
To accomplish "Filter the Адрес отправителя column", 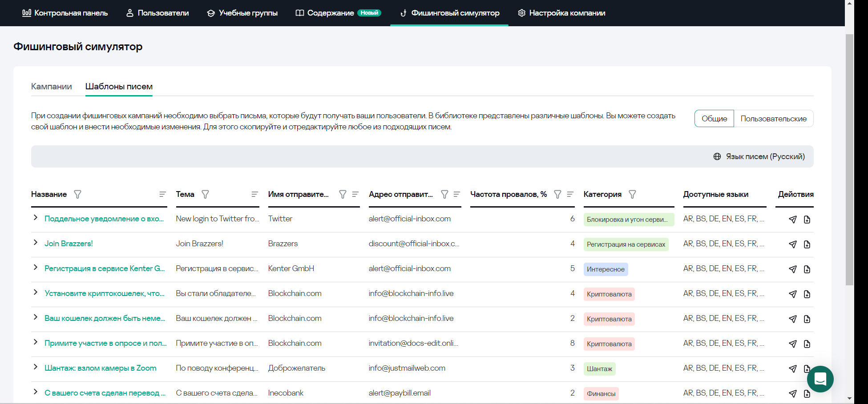I will click(x=444, y=195).
